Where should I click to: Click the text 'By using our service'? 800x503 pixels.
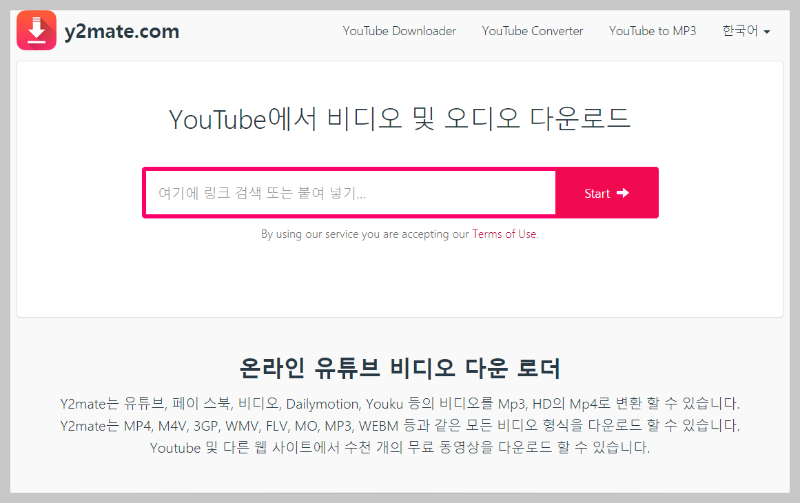pyautogui.click(x=310, y=234)
